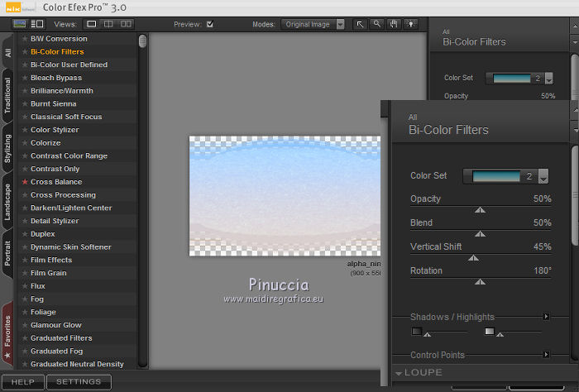Open the All filters tab
The width and height of the screenshot is (579, 392).
[7, 52]
